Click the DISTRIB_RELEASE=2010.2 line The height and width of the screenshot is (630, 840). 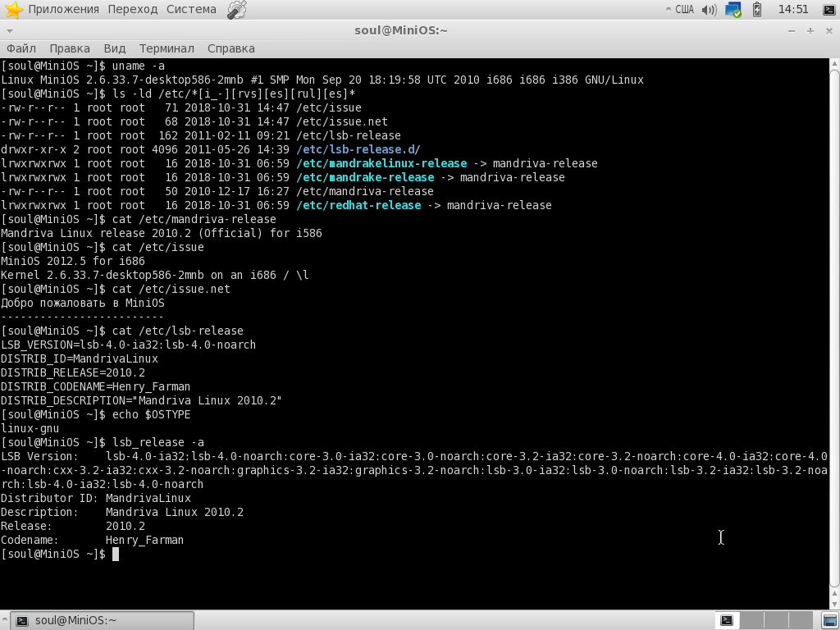coord(73,372)
